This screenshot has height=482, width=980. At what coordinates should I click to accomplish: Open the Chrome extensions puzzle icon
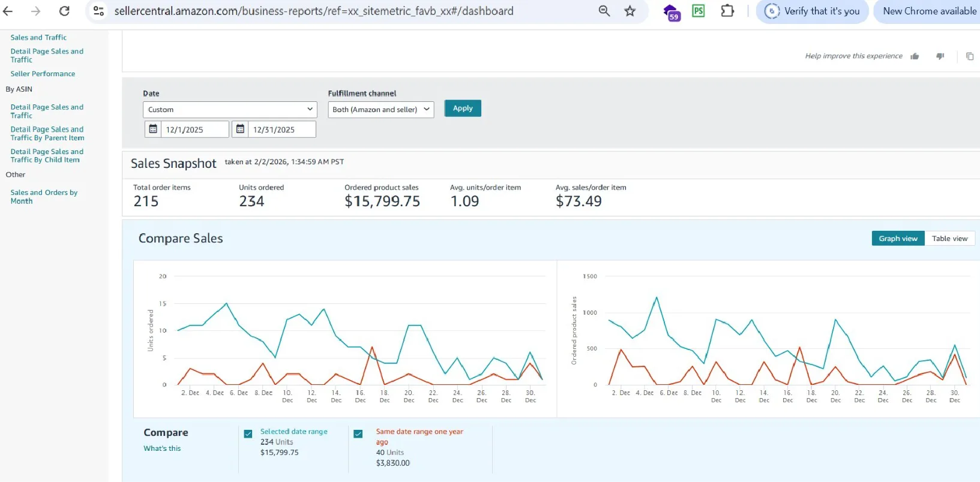(x=727, y=11)
